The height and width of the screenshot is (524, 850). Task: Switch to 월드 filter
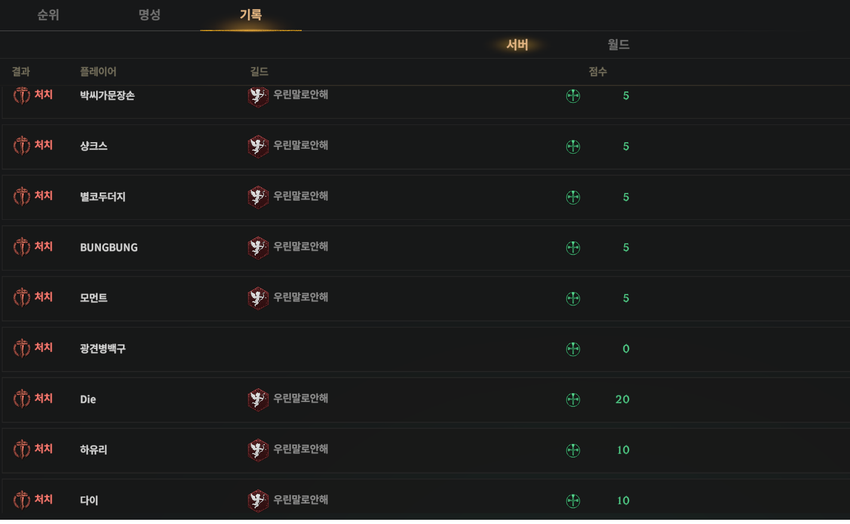[619, 44]
